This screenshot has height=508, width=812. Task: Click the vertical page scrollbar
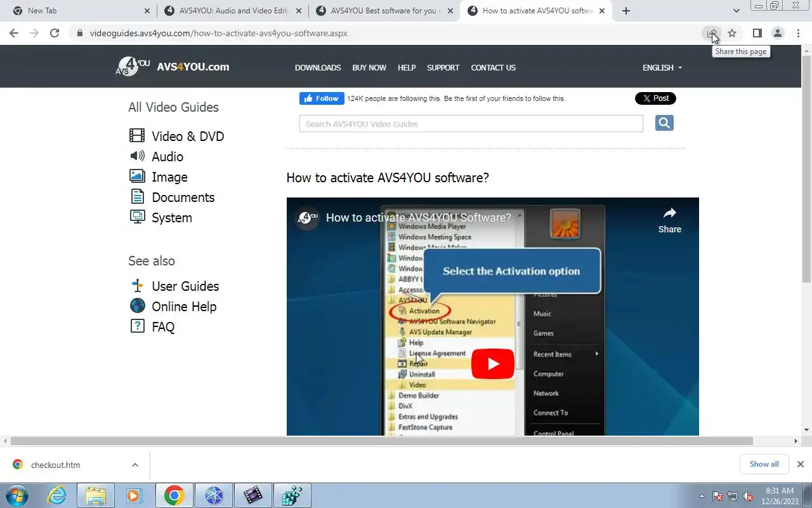(807, 168)
